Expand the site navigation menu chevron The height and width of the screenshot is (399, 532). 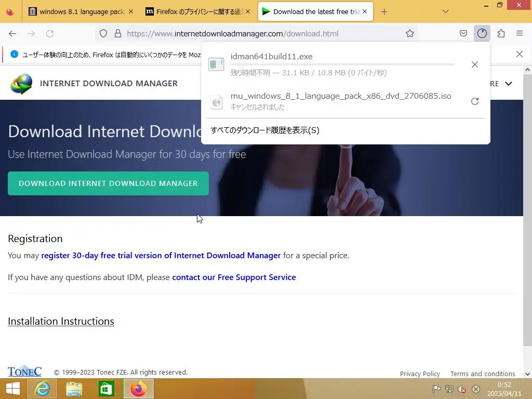coord(508,84)
